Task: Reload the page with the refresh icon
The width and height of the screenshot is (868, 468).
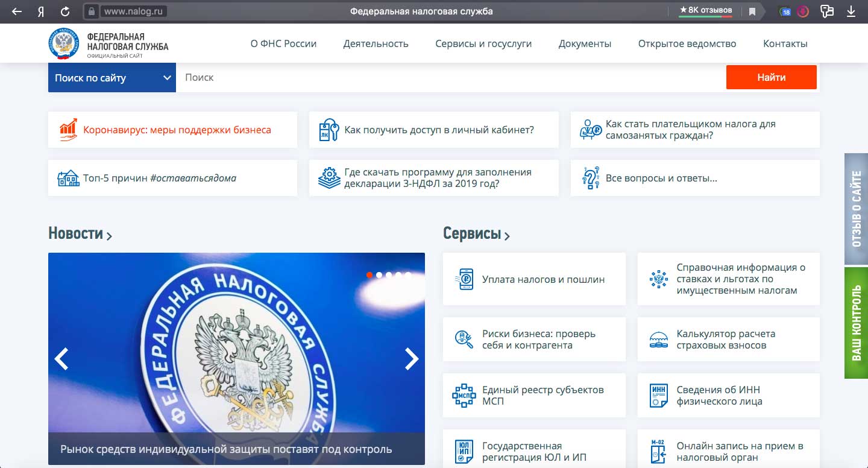Action: (65, 11)
